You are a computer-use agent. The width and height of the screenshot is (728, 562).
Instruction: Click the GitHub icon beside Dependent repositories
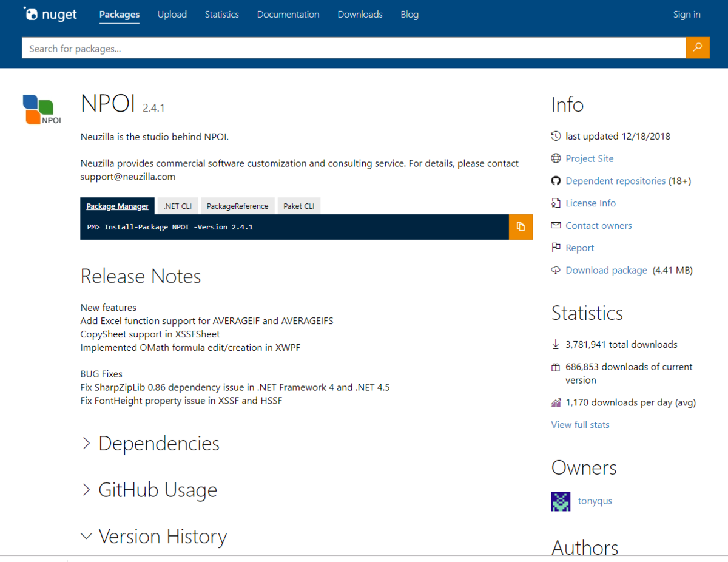pyautogui.click(x=556, y=181)
